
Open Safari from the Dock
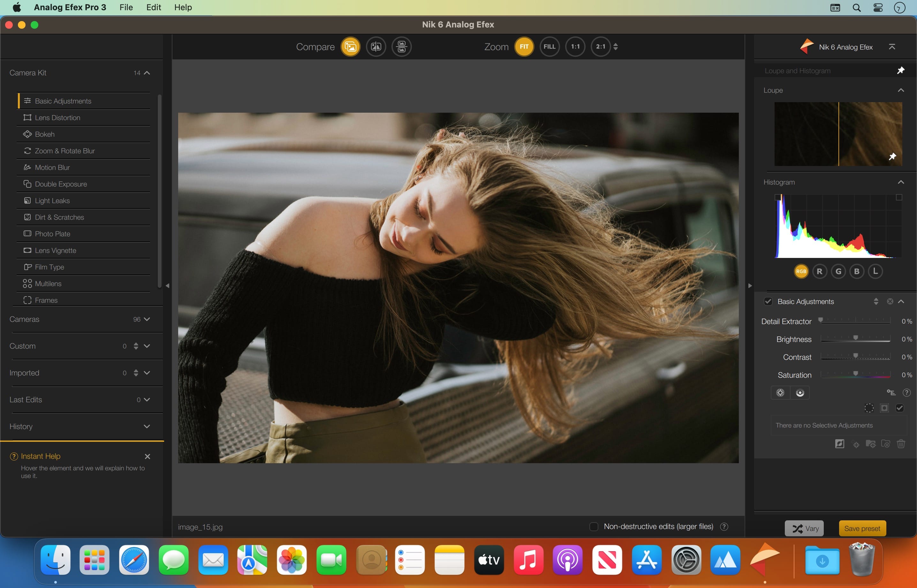(134, 560)
